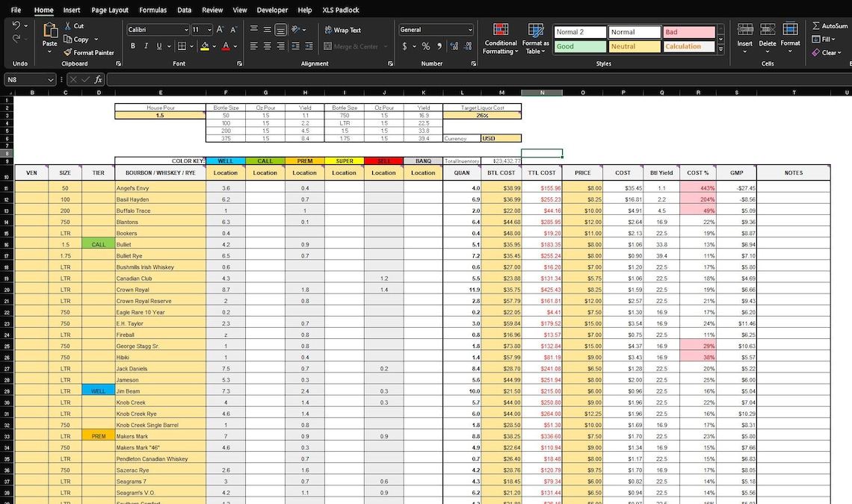The height and width of the screenshot is (504, 852).
Task: Select column N header
Action: (542, 93)
